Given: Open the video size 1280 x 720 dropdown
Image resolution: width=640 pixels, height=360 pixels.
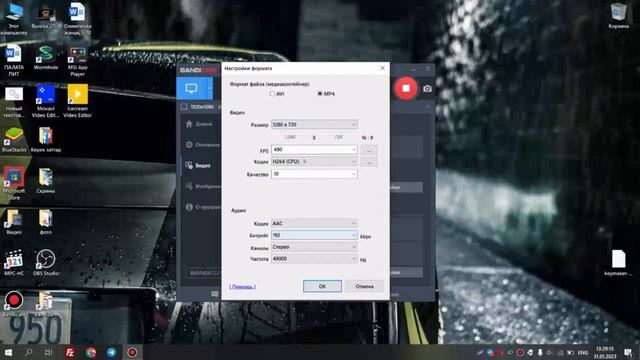Looking at the screenshot, I should 314,124.
